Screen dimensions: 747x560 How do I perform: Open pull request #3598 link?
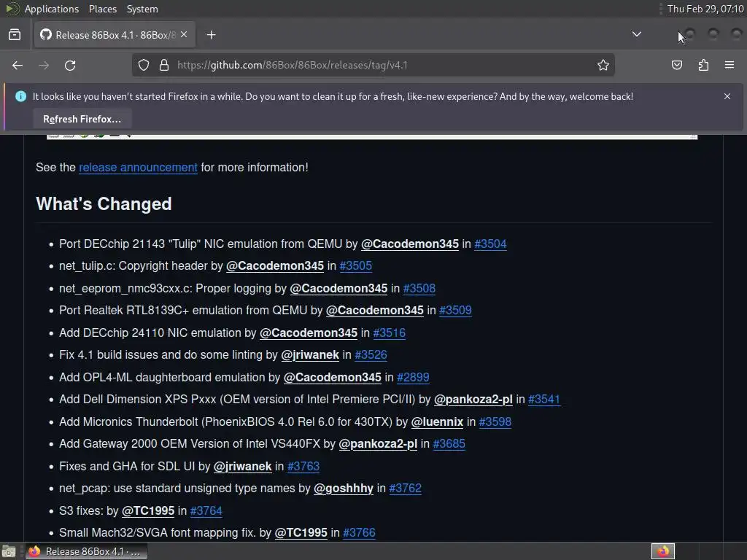[x=495, y=421]
